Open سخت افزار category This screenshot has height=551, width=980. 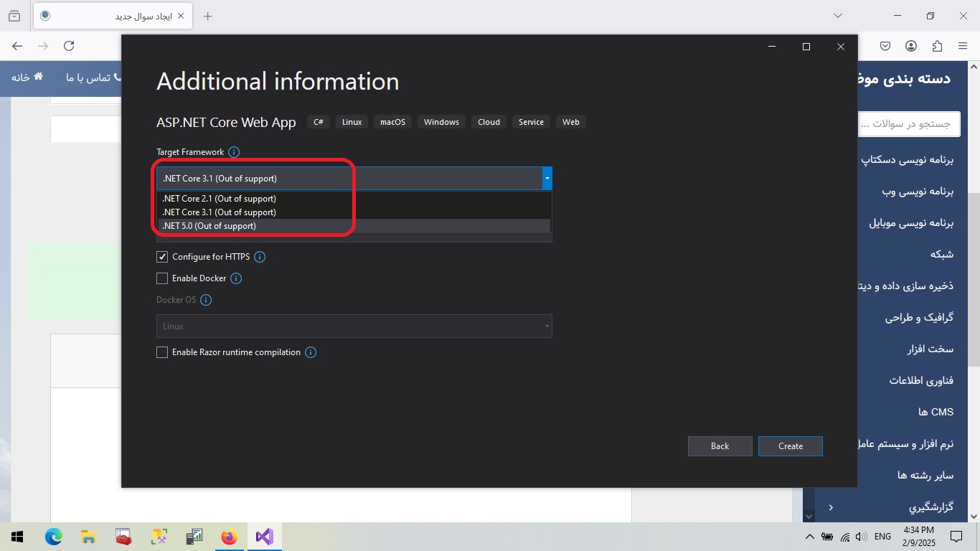tap(930, 349)
